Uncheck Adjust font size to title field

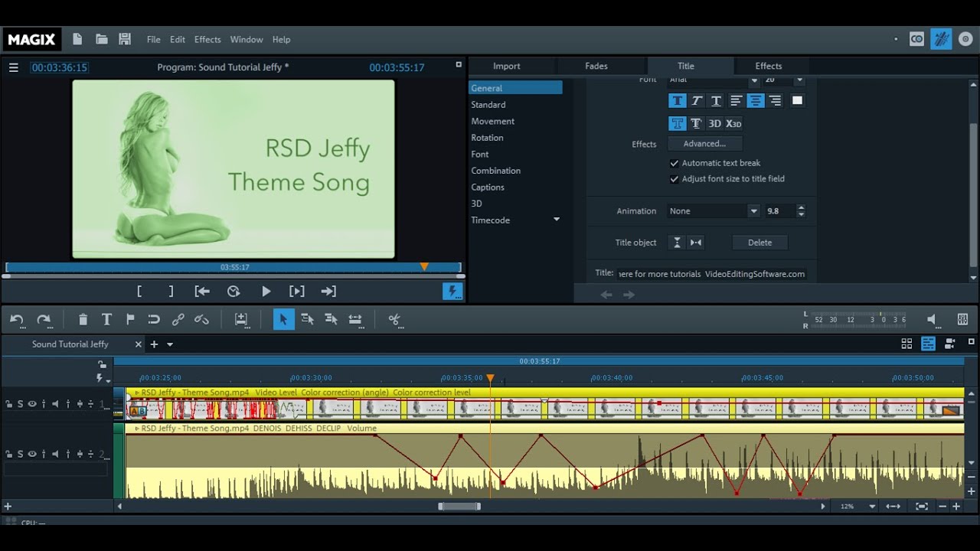coord(675,179)
